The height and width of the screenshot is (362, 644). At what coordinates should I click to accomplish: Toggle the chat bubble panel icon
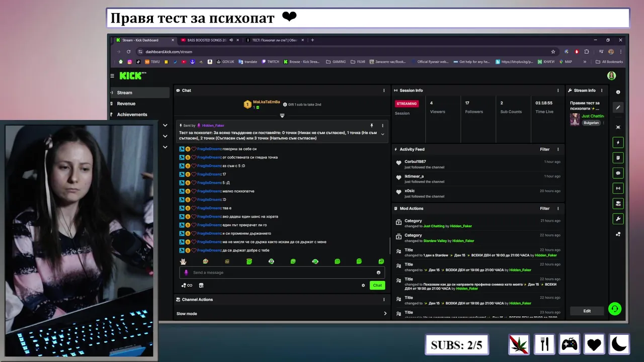(618, 173)
